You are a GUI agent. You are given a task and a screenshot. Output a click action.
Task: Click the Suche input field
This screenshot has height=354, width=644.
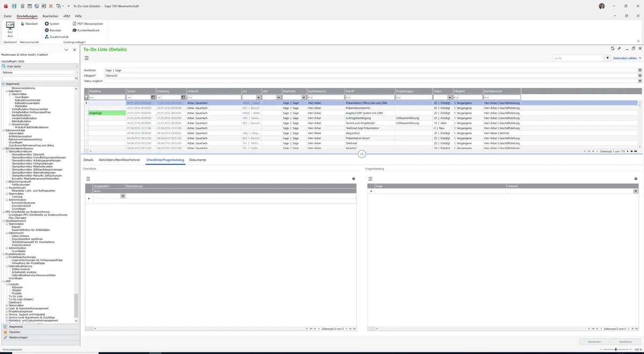tap(578, 58)
